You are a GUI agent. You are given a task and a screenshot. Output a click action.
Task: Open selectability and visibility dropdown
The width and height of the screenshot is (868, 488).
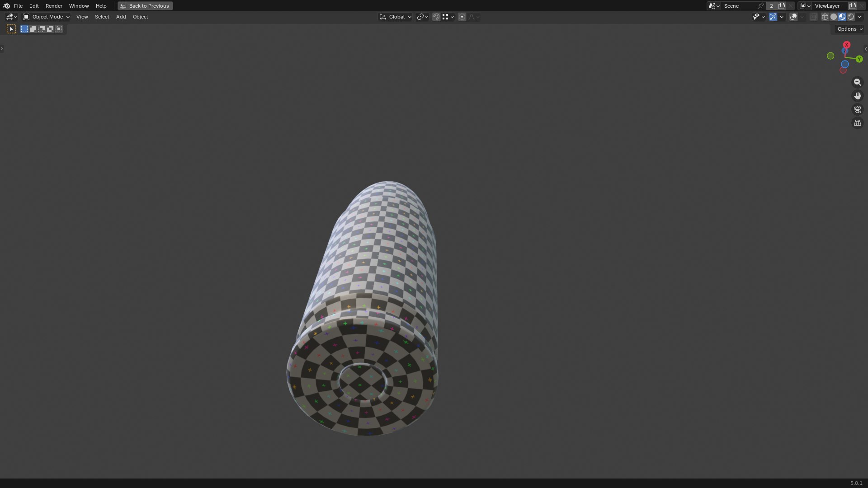(x=759, y=17)
